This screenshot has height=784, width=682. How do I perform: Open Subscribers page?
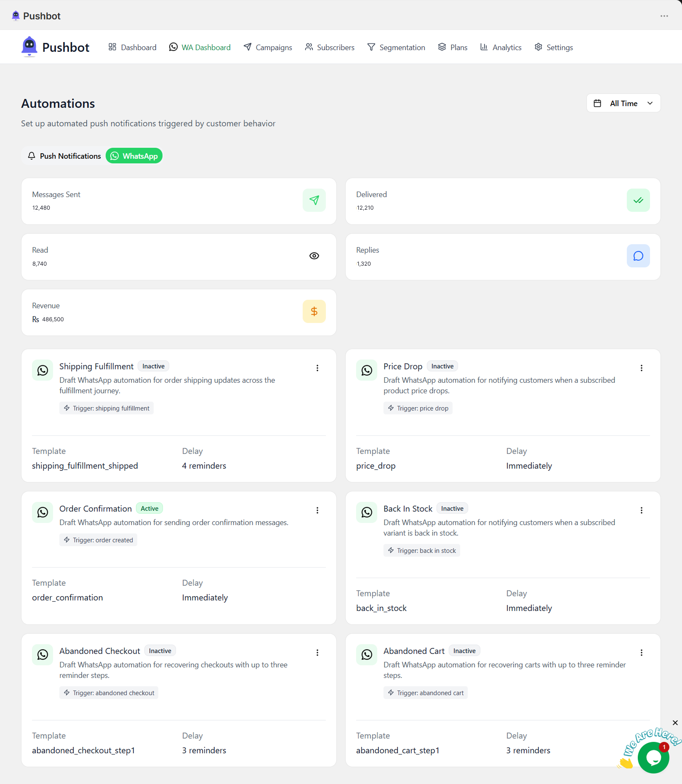click(330, 47)
